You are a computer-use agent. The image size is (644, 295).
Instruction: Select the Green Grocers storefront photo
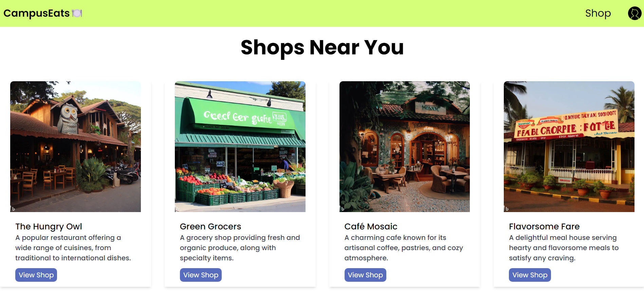pyautogui.click(x=240, y=146)
